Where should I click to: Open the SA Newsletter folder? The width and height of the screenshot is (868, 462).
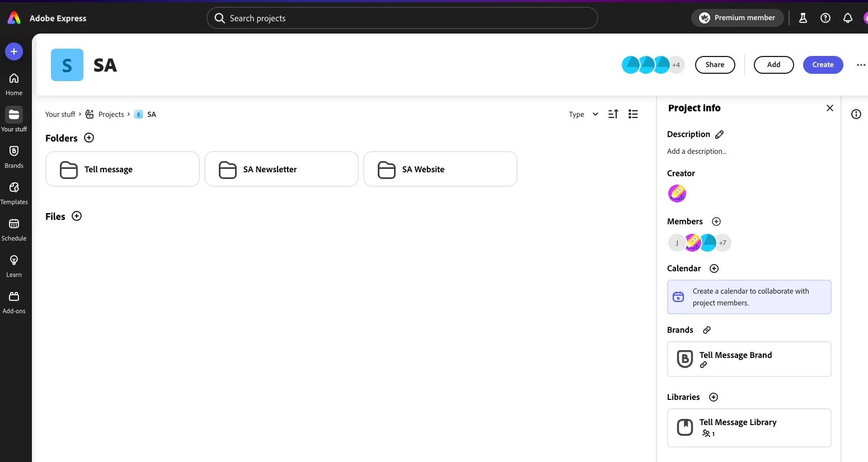281,169
